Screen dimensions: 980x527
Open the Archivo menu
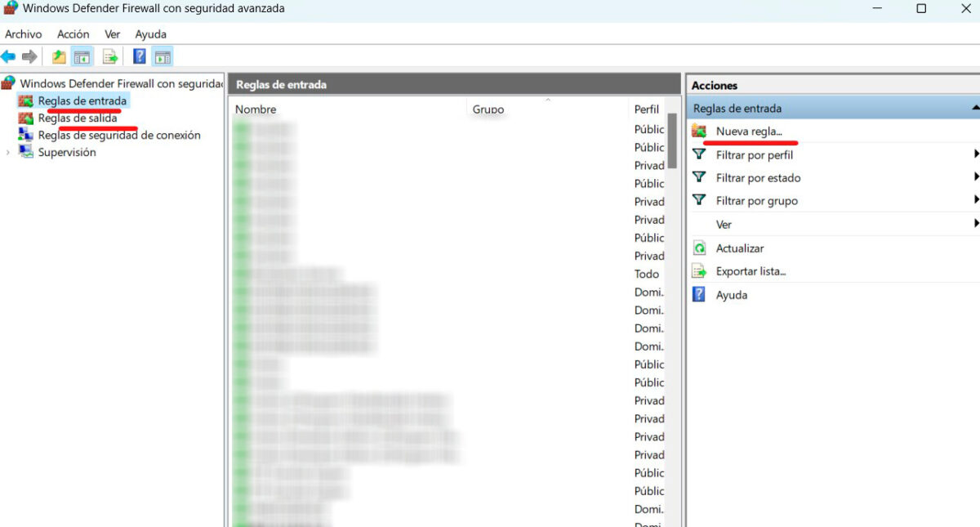pyautogui.click(x=23, y=34)
